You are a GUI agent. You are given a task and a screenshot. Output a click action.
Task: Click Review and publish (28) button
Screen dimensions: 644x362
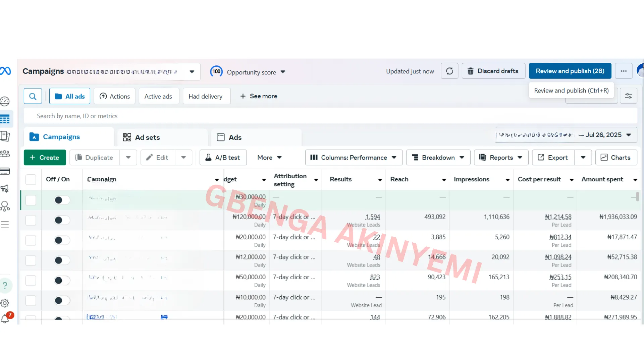[x=570, y=71]
